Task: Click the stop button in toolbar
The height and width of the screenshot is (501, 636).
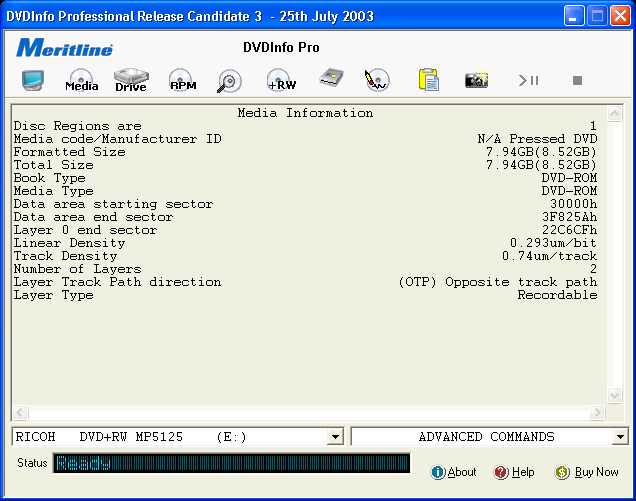Action: point(577,81)
